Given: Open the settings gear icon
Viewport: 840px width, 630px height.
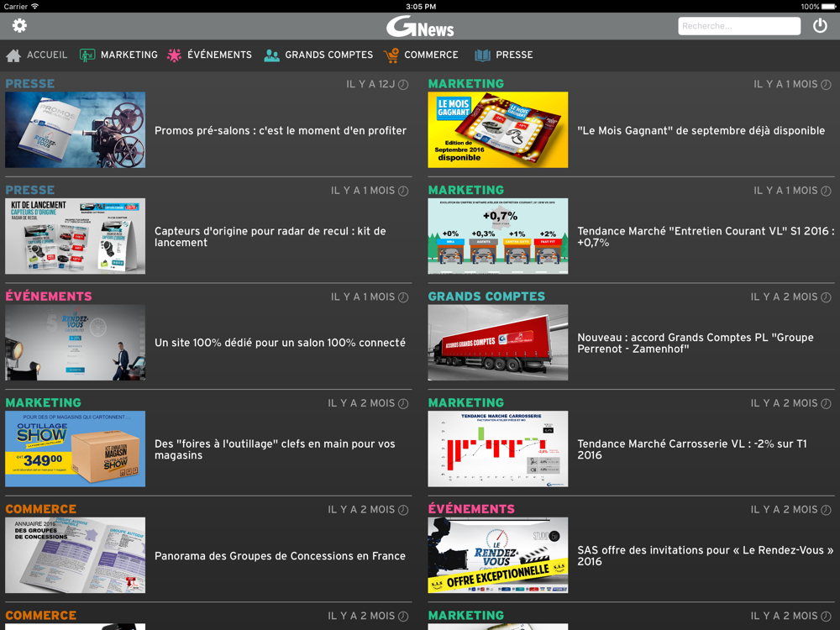Looking at the screenshot, I should 20,26.
